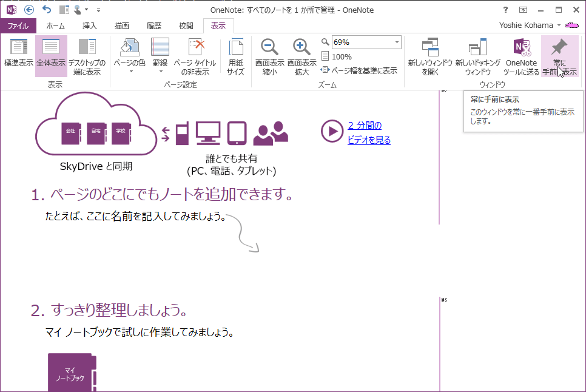The image size is (586, 392).
Task: Open the Touch/Mouse mode dropdown arrow
Action: click(x=87, y=10)
